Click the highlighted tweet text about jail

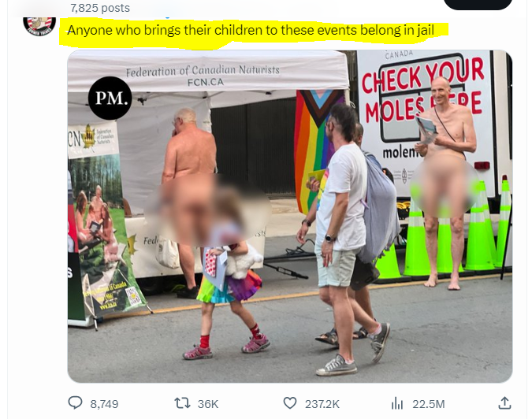251,31
